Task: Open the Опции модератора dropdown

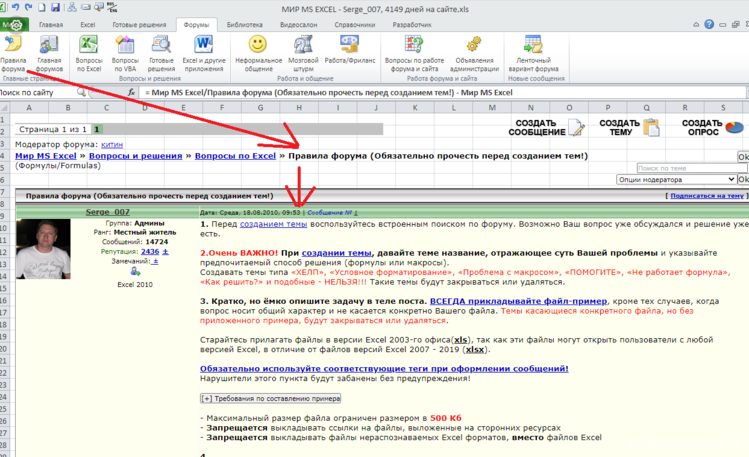Action: coord(676,180)
